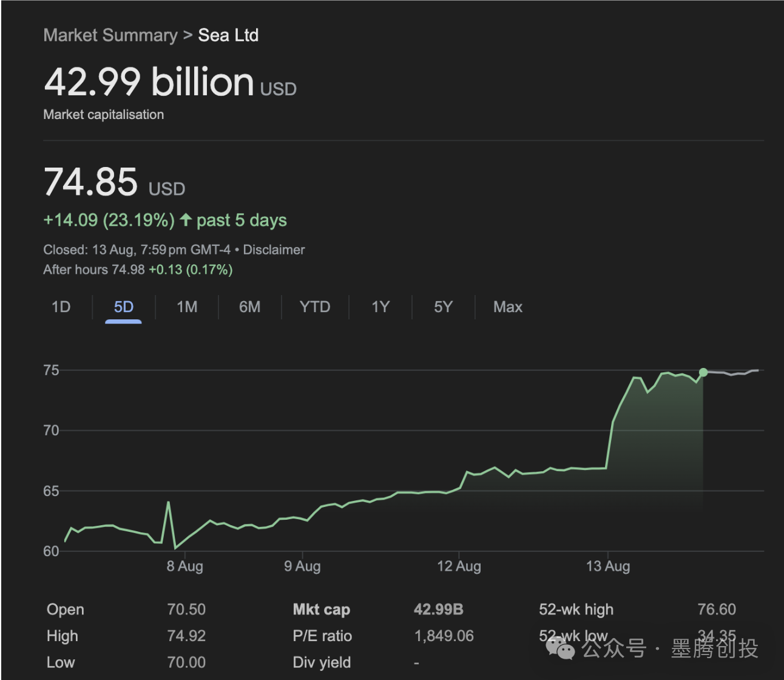Click the 8 Aug axis label
The height and width of the screenshot is (680, 784).
(185, 566)
